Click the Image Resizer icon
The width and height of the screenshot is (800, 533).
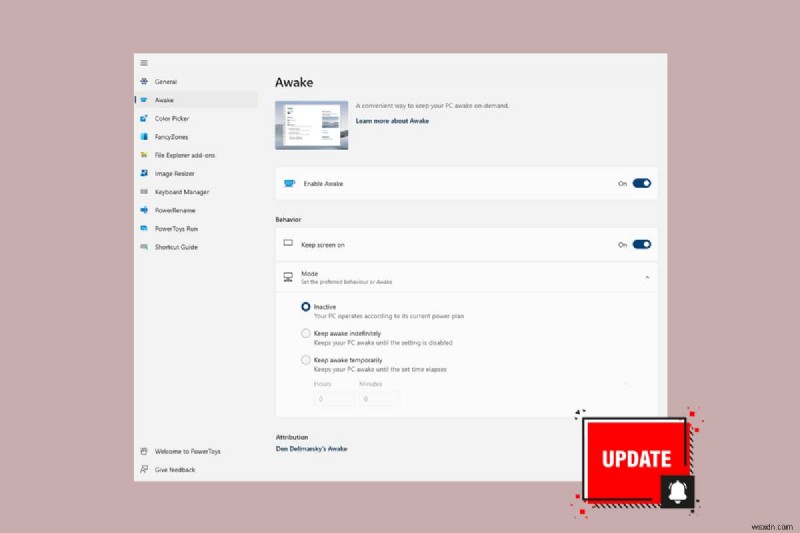click(x=144, y=173)
